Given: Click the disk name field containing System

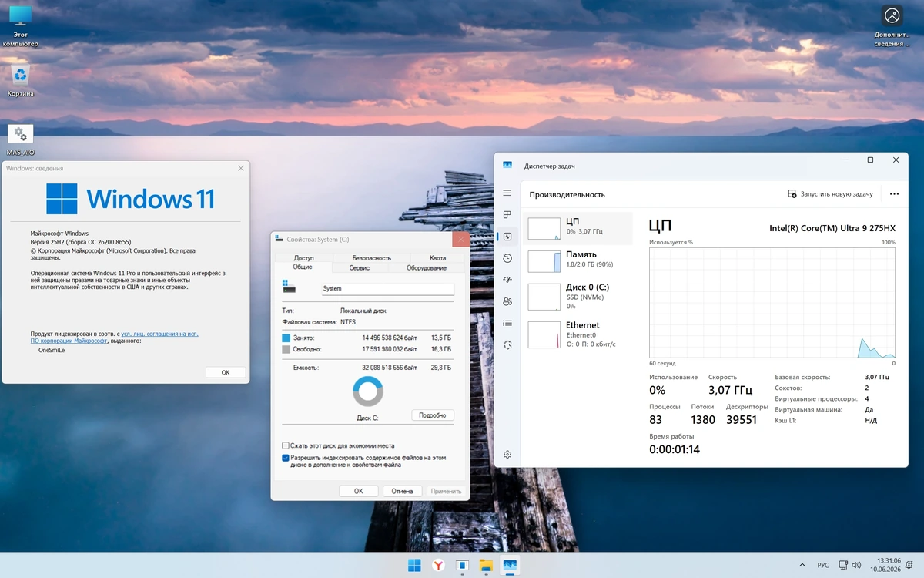Looking at the screenshot, I should click(x=388, y=289).
